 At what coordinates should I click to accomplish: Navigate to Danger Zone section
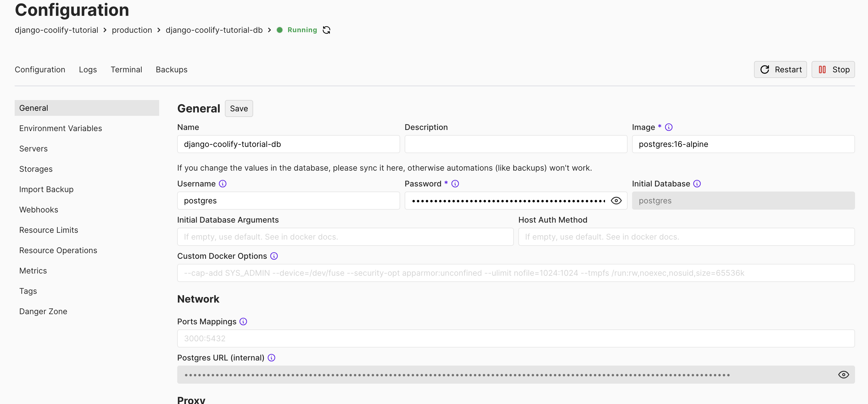pyautogui.click(x=43, y=311)
